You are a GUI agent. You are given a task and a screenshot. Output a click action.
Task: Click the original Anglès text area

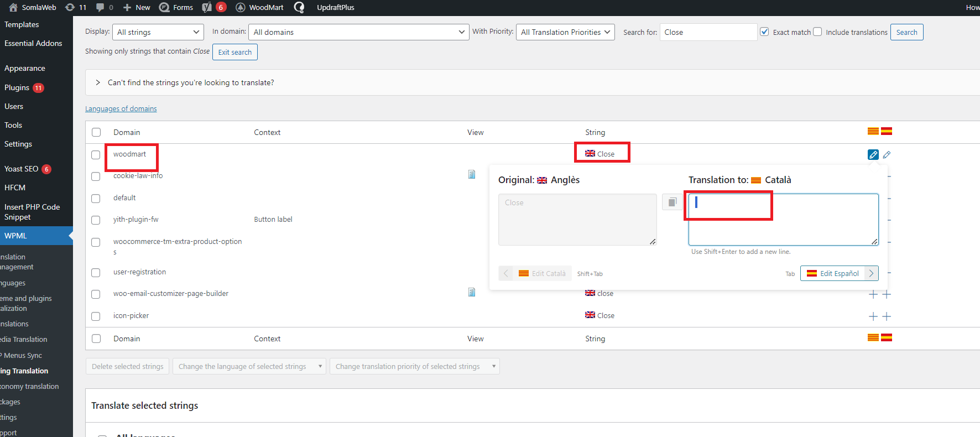pyautogui.click(x=577, y=220)
